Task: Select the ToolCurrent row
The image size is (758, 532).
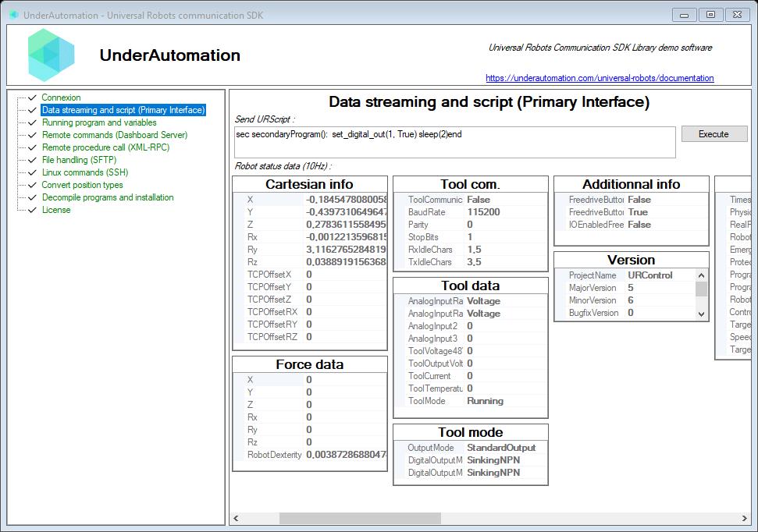Action: 471,376
